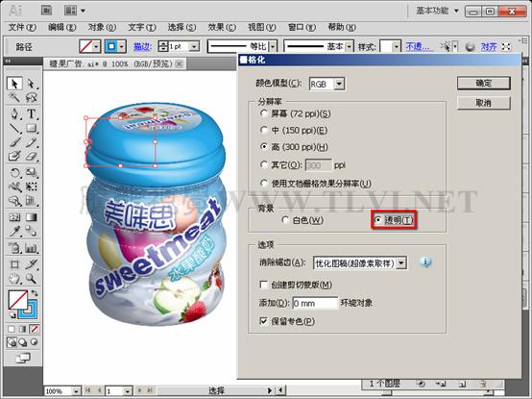Select the Gradient tool
532x399 pixels.
pyautogui.click(x=32, y=217)
